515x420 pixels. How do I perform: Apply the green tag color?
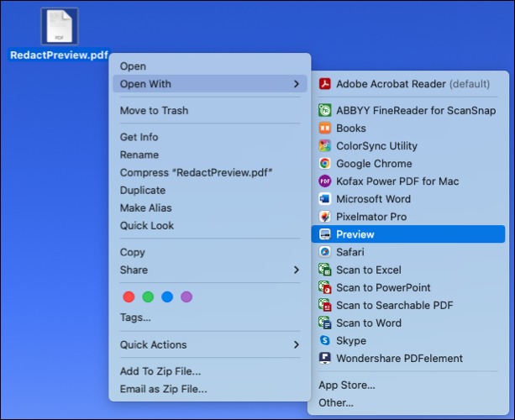[148, 297]
